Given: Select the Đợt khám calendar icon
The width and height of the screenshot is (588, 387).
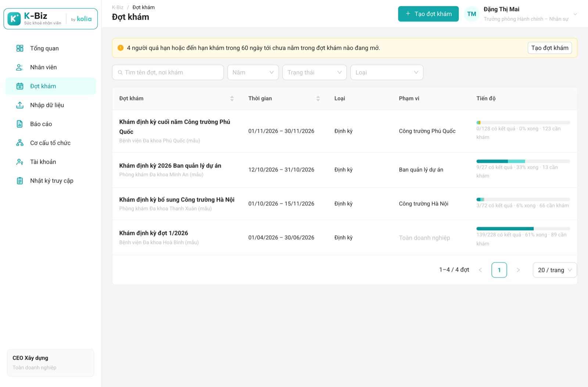Looking at the screenshot, I should click(20, 86).
